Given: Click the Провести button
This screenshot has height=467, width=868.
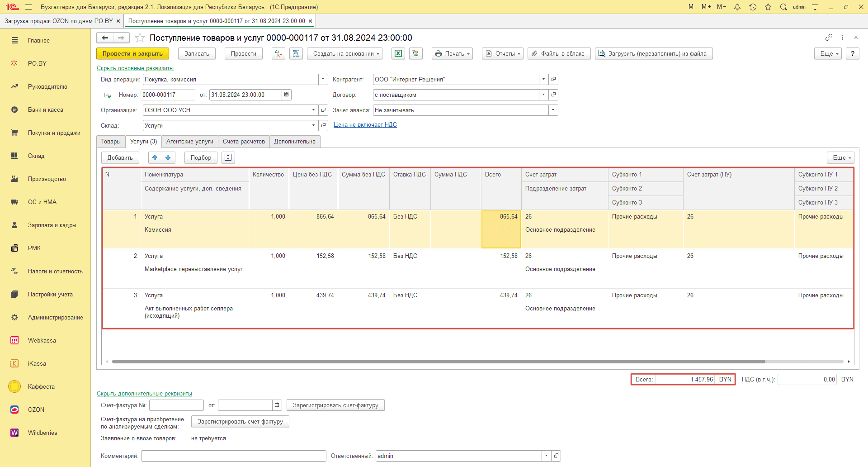Looking at the screenshot, I should point(243,53).
